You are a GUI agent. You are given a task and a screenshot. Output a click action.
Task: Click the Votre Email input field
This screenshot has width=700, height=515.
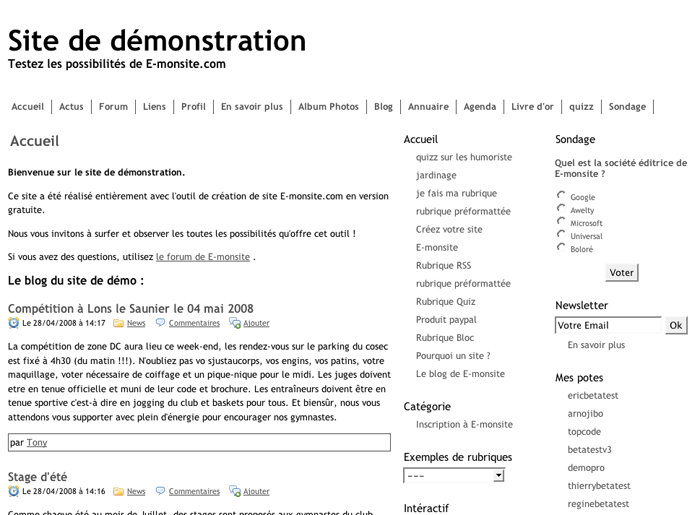point(608,325)
